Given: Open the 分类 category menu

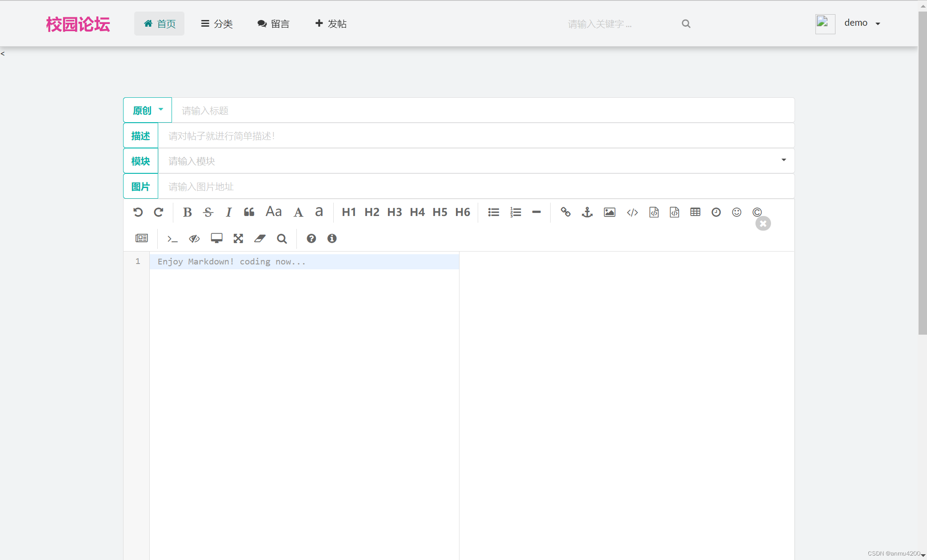Looking at the screenshot, I should pos(217,24).
